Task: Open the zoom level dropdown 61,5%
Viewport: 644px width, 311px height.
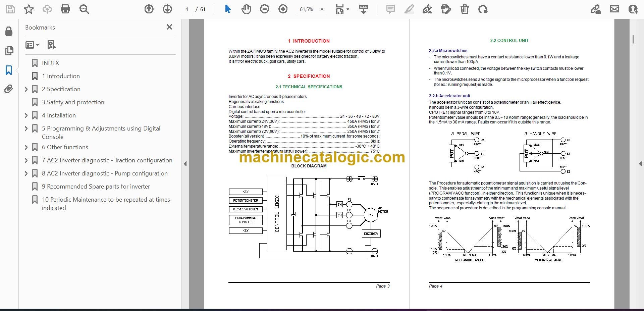Action: pos(312,9)
